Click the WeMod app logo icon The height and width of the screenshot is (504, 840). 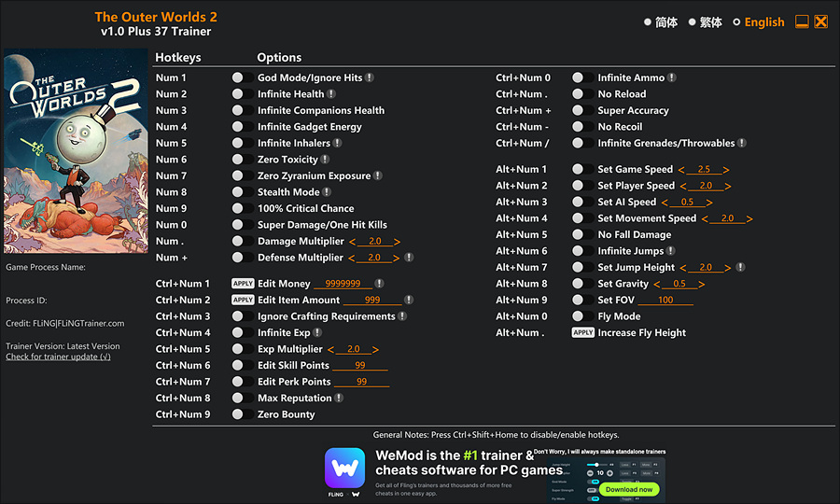point(344,468)
